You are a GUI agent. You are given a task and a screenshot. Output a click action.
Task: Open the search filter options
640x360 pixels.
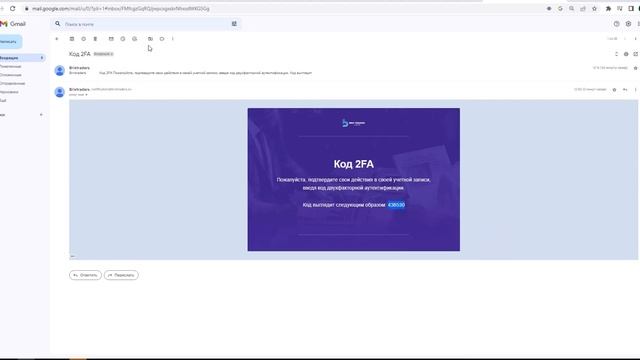(234, 24)
